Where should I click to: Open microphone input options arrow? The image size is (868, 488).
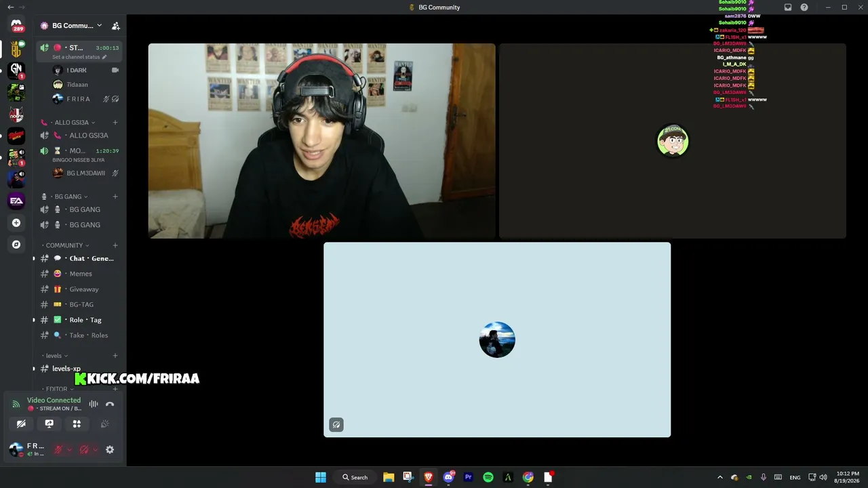coord(69,449)
